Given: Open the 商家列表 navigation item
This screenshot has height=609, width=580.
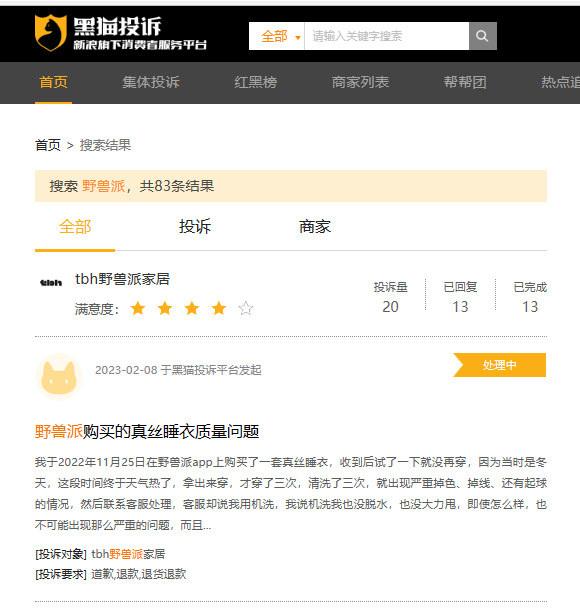Looking at the screenshot, I should coord(360,82).
